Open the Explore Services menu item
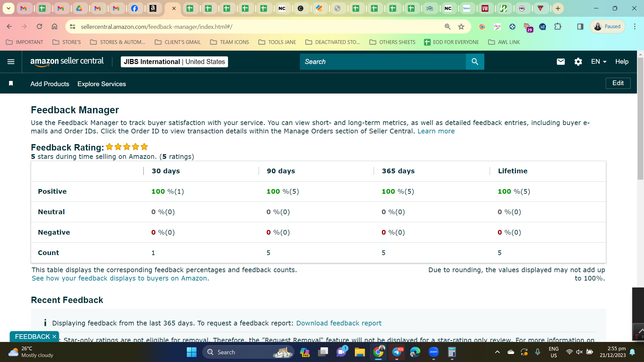Viewport: 644px width, 362px height. pos(102,84)
